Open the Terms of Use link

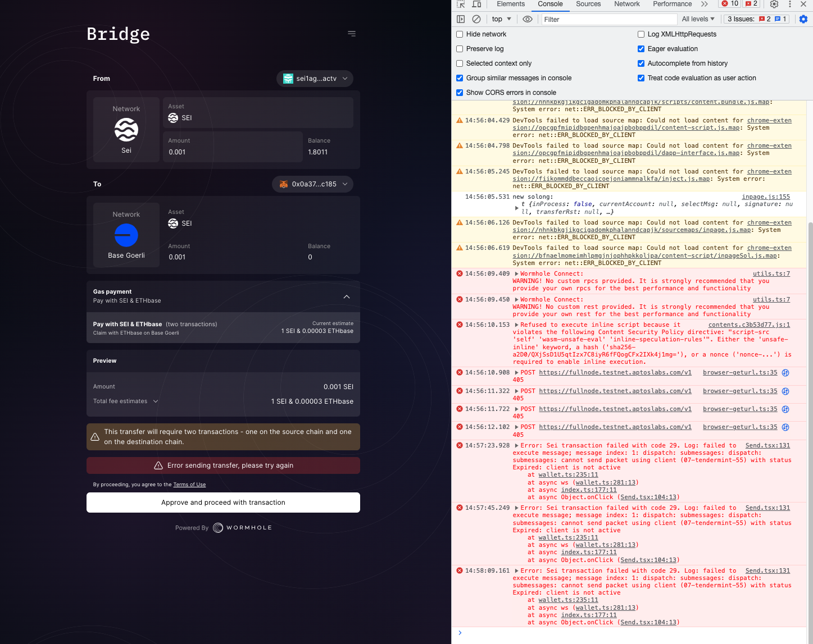pyautogui.click(x=189, y=484)
